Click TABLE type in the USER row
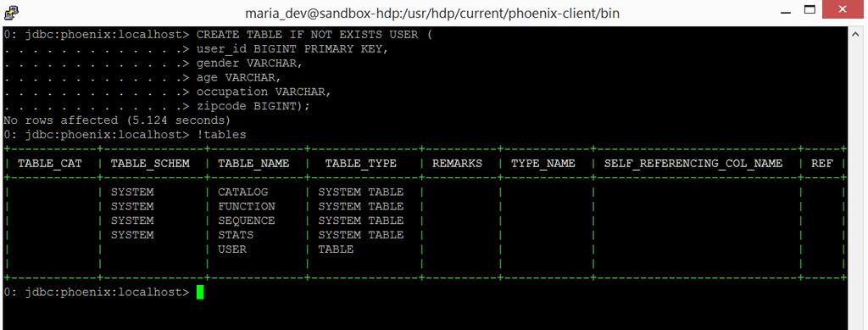Screen dimensions: 868x330 click(x=336, y=249)
